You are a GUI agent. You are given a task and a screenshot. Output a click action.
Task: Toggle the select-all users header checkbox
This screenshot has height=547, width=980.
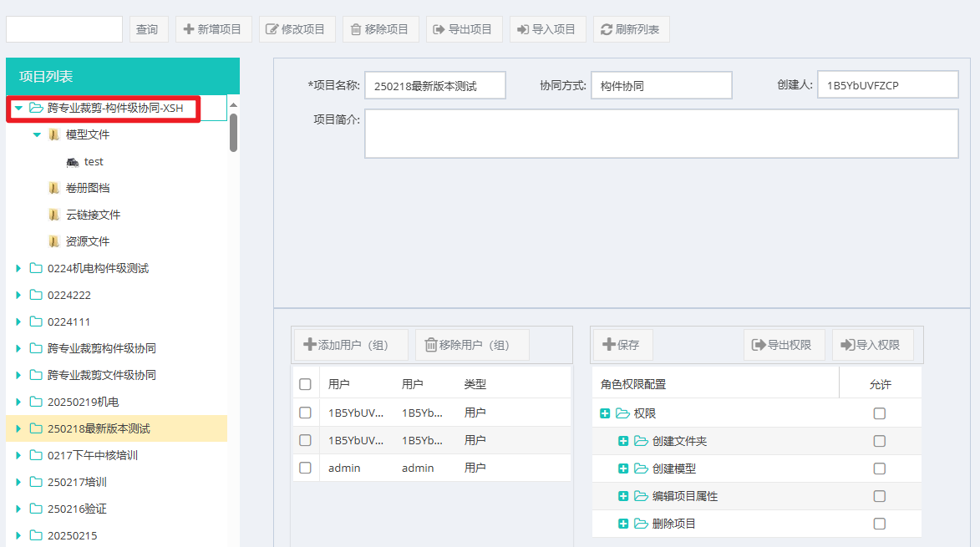tap(305, 384)
